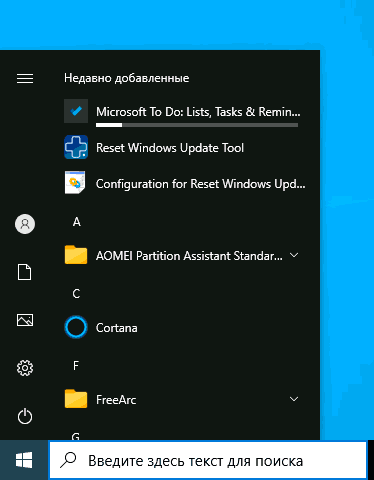Select "Microsoft To Do: Lists, Tasks & Remin..." entry
This screenshot has width=374, height=480.
pyautogui.click(x=198, y=112)
